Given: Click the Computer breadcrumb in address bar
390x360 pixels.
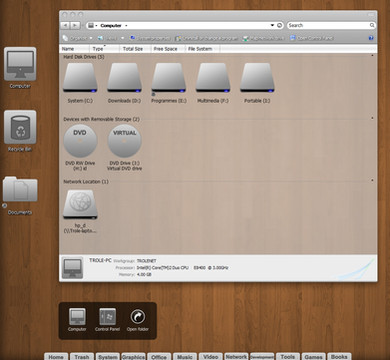Looking at the screenshot, I should [111, 26].
